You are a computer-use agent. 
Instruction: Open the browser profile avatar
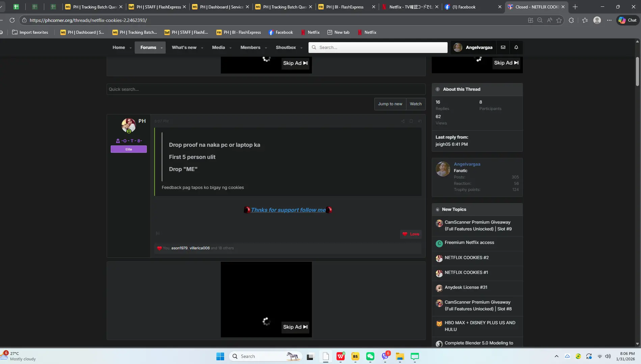(597, 20)
